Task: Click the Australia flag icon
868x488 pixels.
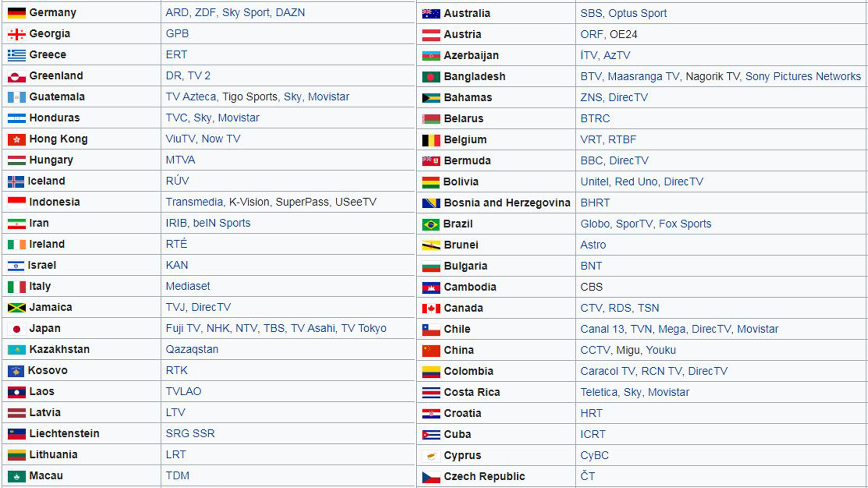Action: 431,14
